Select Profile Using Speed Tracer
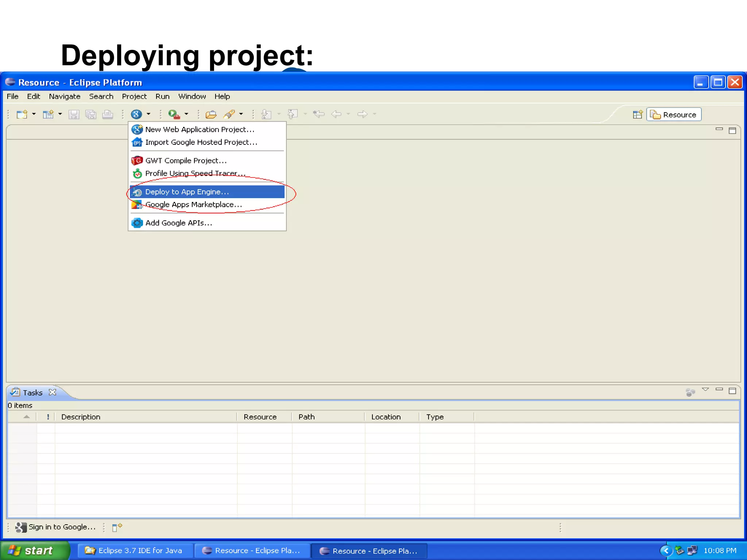 207,173
